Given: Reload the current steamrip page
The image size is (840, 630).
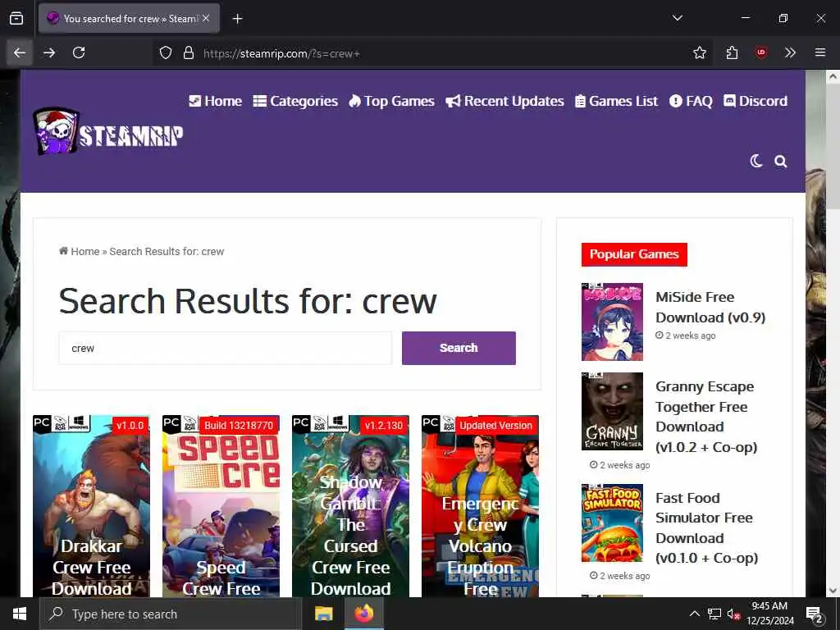Looking at the screenshot, I should [79, 52].
